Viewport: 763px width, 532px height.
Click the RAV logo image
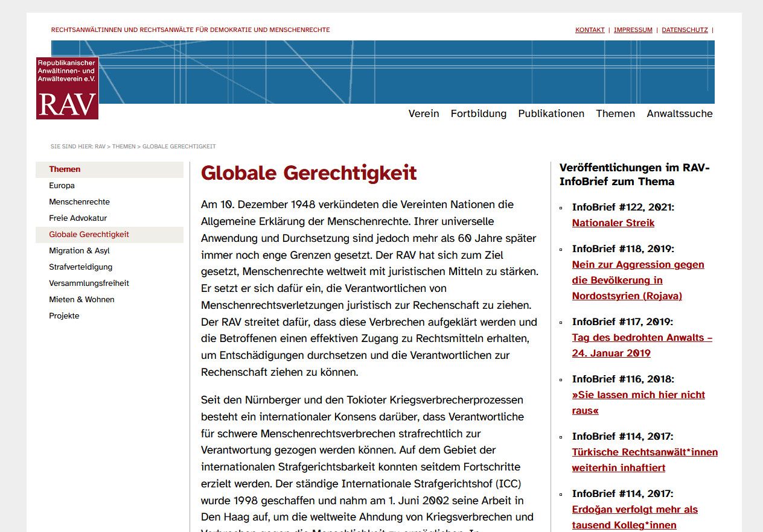point(67,88)
